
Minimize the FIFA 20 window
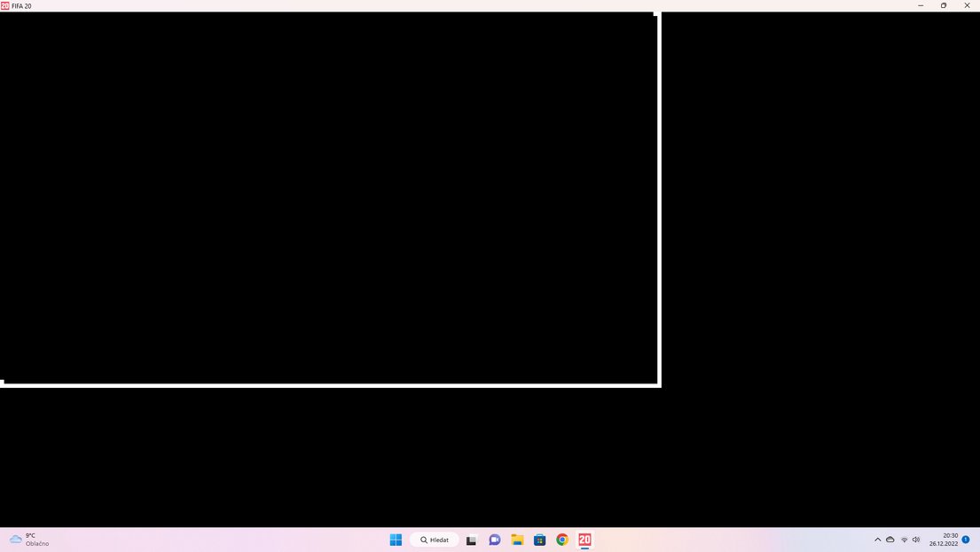pos(921,5)
